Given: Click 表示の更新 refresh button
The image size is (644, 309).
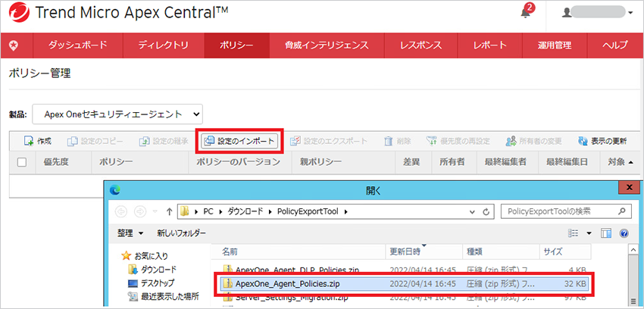Looking at the screenshot, I should point(602,141).
